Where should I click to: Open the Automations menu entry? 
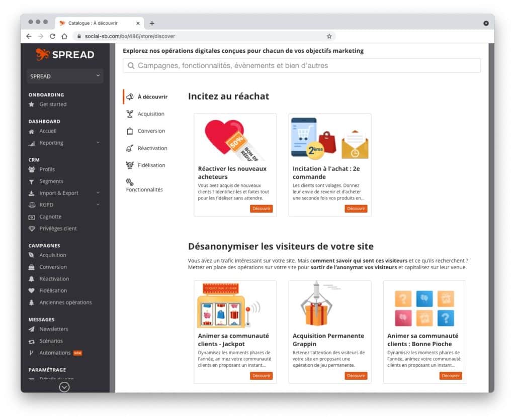pos(55,353)
